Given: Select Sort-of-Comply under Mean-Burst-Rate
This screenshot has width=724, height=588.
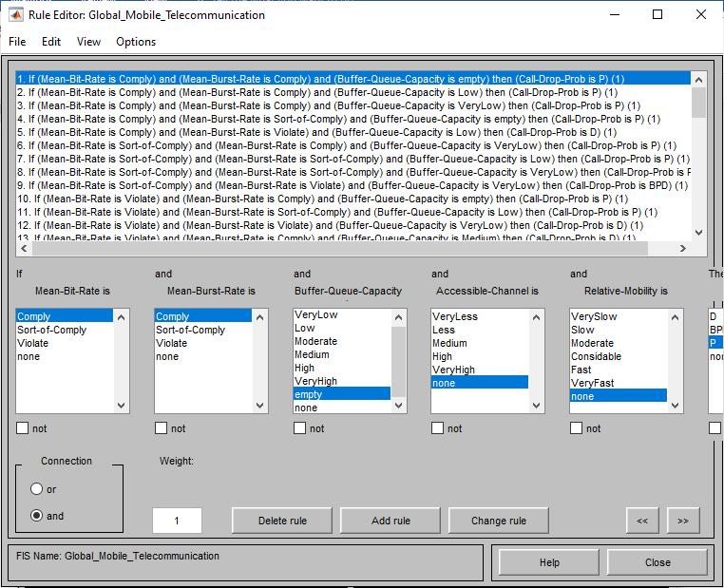Looking at the screenshot, I should click(x=203, y=330).
